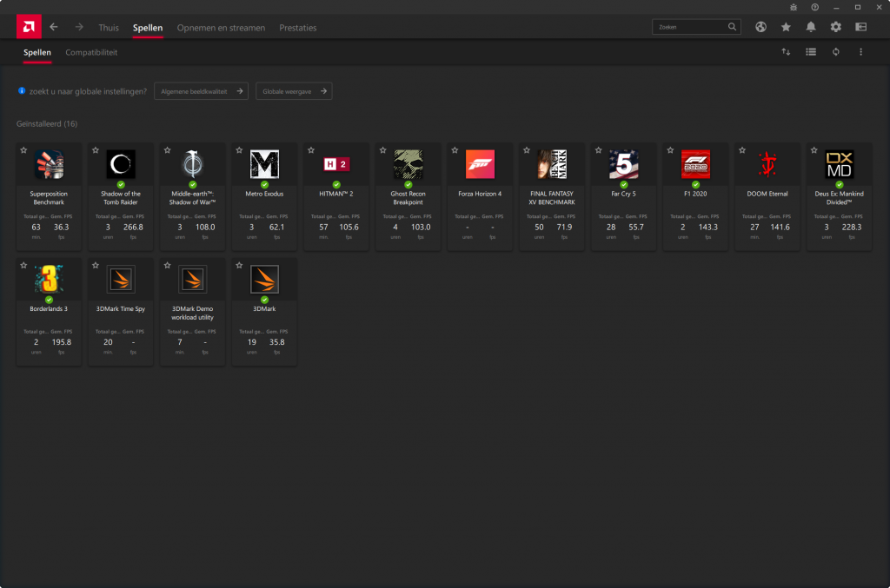Favorite Shadow of the Tomb Raider star
The height and width of the screenshot is (588, 890).
(96, 150)
